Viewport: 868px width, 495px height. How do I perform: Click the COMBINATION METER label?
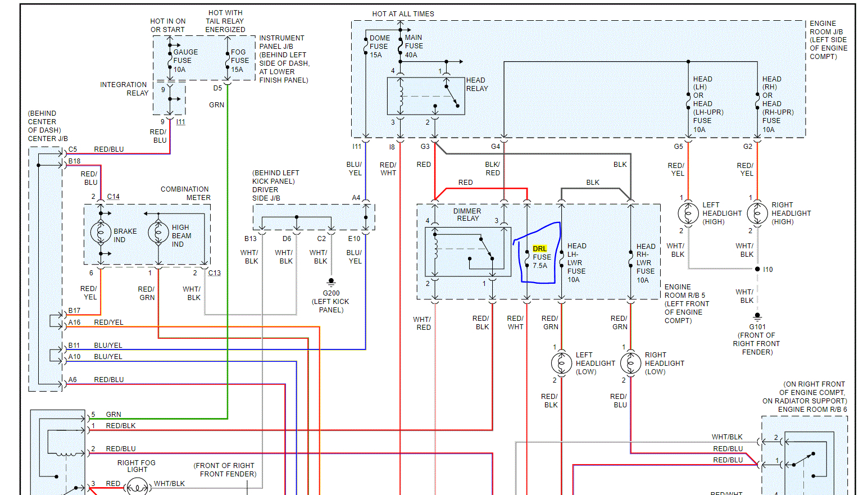point(185,193)
